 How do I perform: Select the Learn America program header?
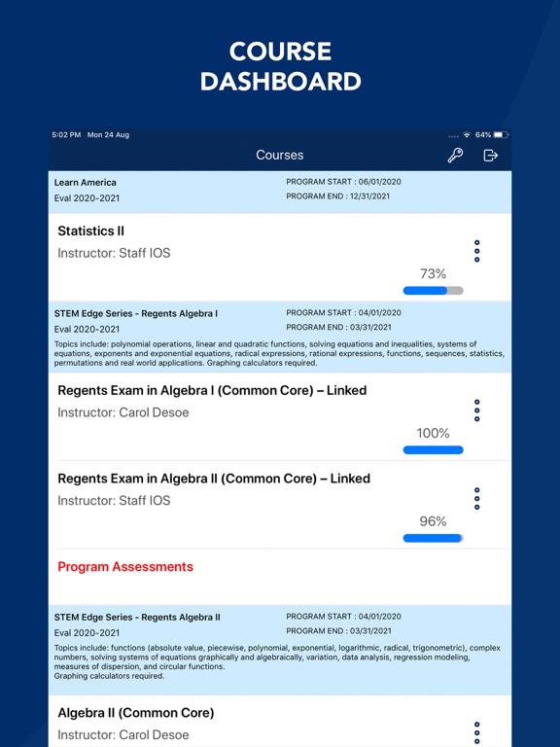pyautogui.click(x=280, y=192)
